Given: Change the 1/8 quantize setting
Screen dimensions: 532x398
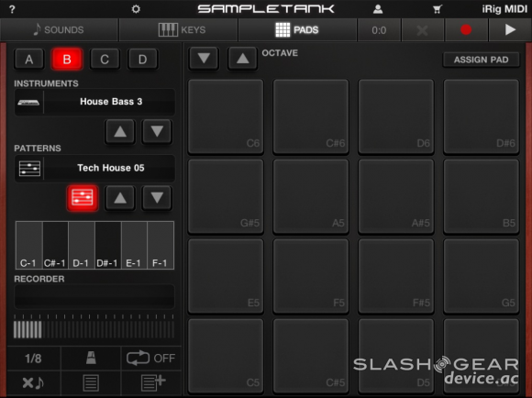Looking at the screenshot, I should 33,359.
